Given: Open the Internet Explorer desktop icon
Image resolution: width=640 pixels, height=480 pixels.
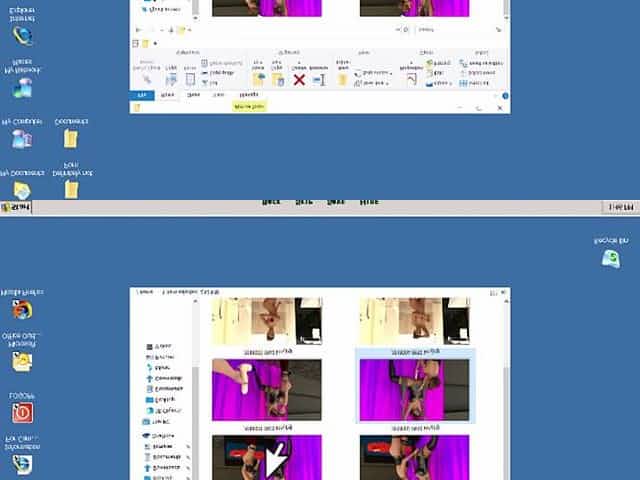Looking at the screenshot, I should point(21,34).
